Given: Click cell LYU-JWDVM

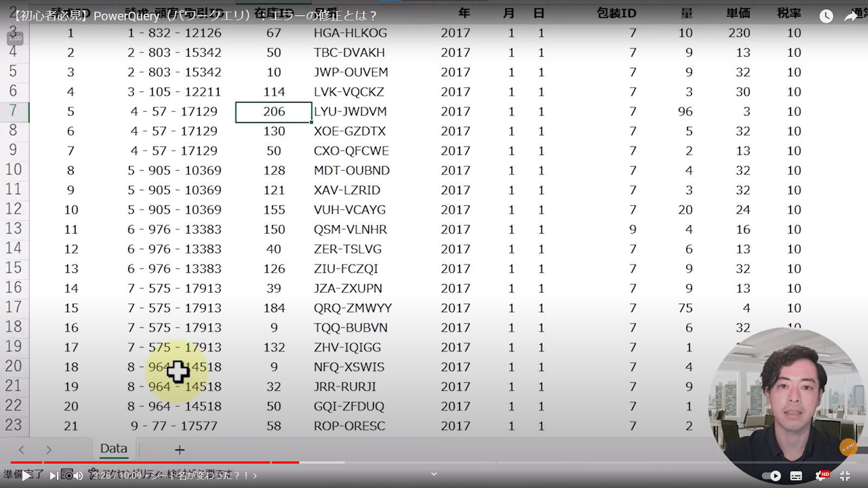Looking at the screenshot, I should coord(350,112).
